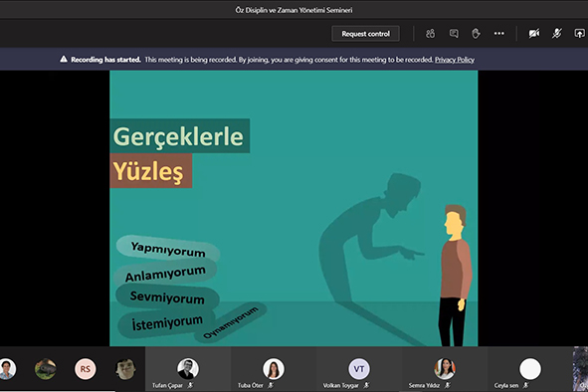Screen dimensions: 588x392
Task: Open the participants panel icon
Action: tap(430, 34)
